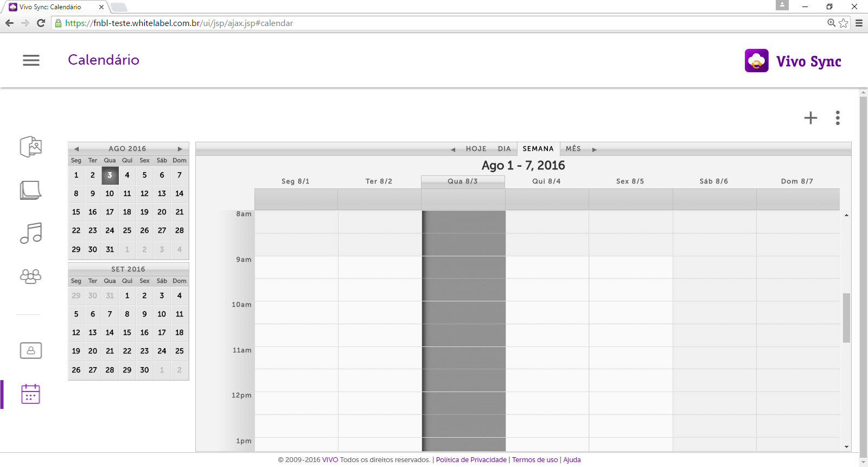This screenshot has height=467, width=868.
Task: Click the SET 2016 month title
Action: coord(129,269)
